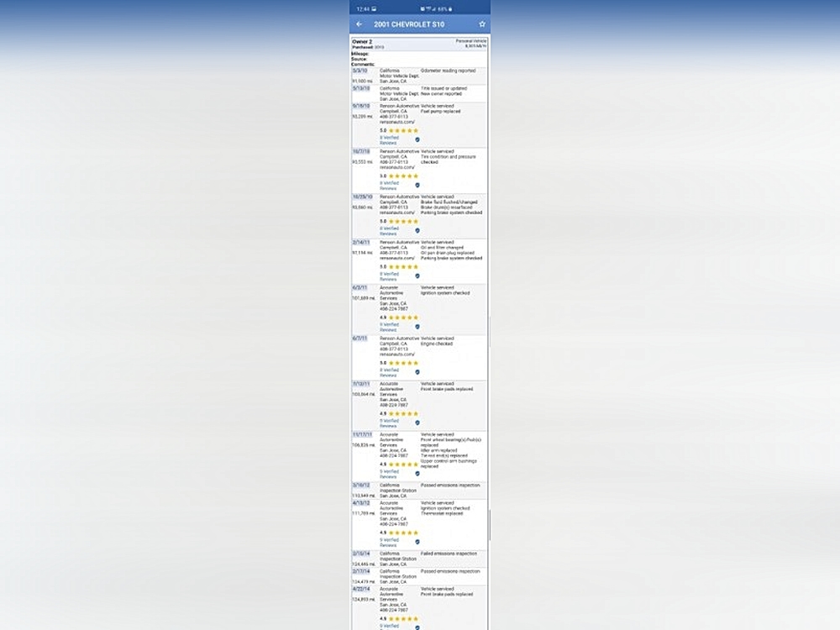Tap the 2001 CHEVROLET S10 header title
The height and width of the screenshot is (630, 840).
409,24
